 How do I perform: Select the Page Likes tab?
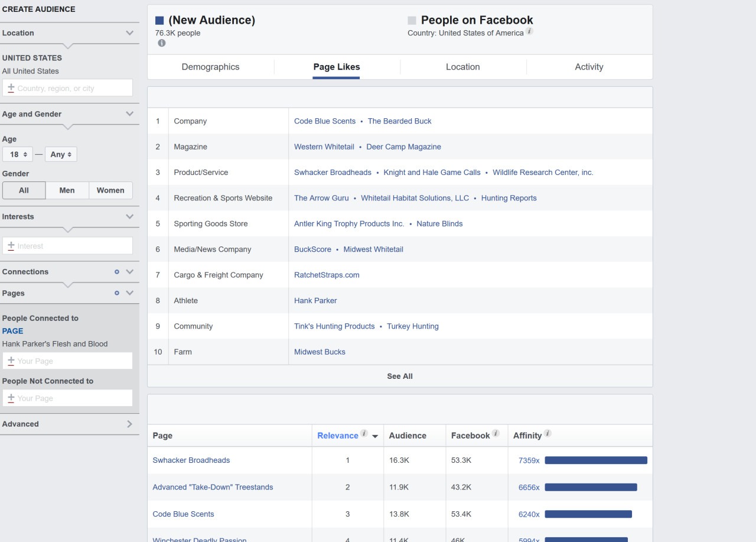point(336,67)
